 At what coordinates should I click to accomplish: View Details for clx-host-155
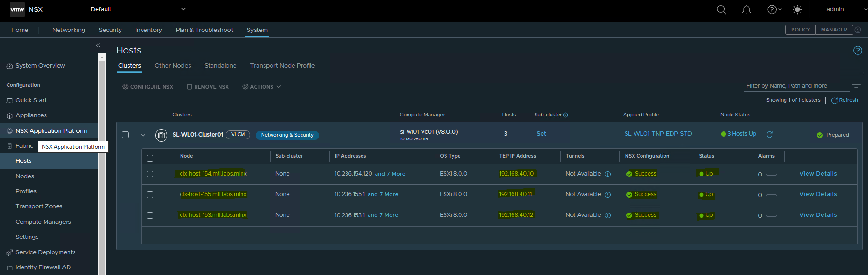click(818, 194)
